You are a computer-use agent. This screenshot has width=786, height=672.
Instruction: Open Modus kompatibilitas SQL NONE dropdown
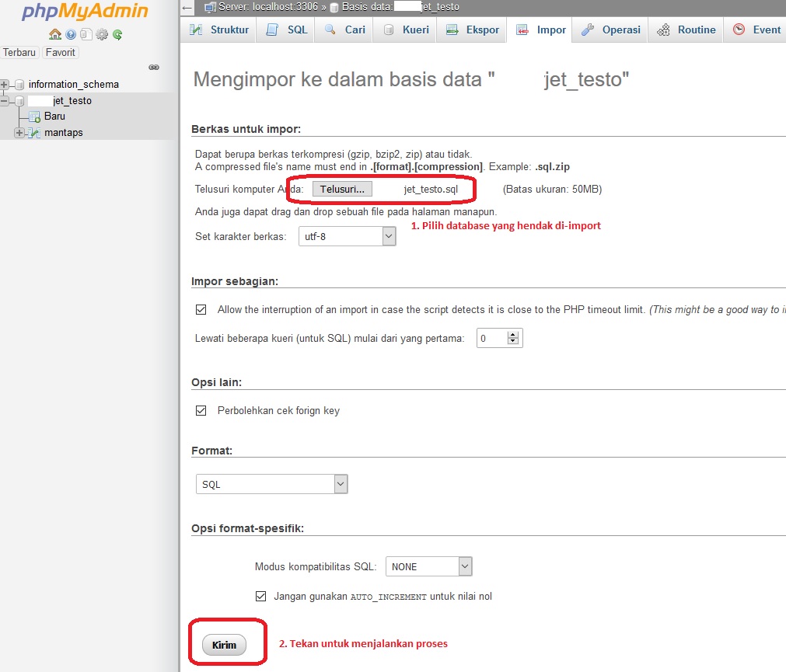[x=428, y=566]
